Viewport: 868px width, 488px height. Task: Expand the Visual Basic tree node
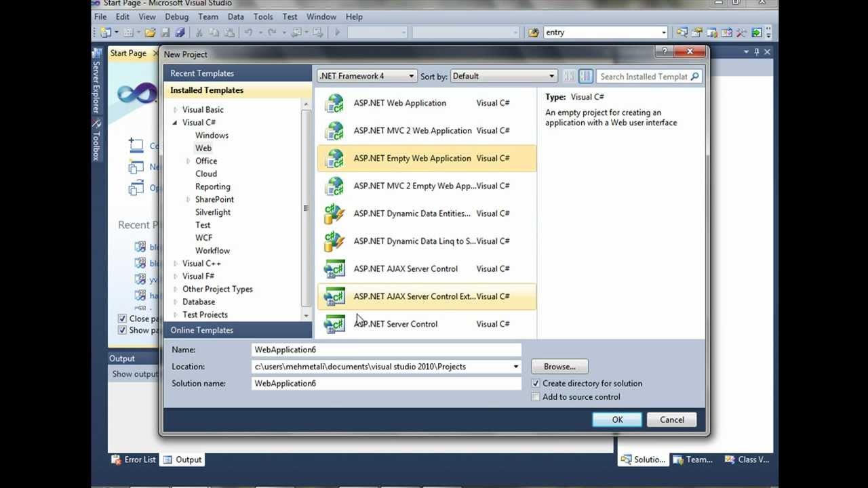(176, 110)
